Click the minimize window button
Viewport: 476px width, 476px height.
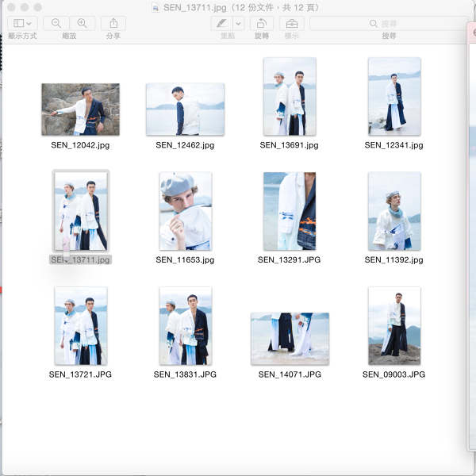25,7
